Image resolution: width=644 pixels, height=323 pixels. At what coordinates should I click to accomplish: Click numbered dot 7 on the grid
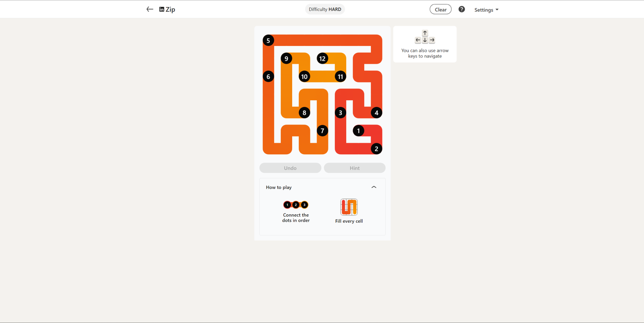(322, 131)
